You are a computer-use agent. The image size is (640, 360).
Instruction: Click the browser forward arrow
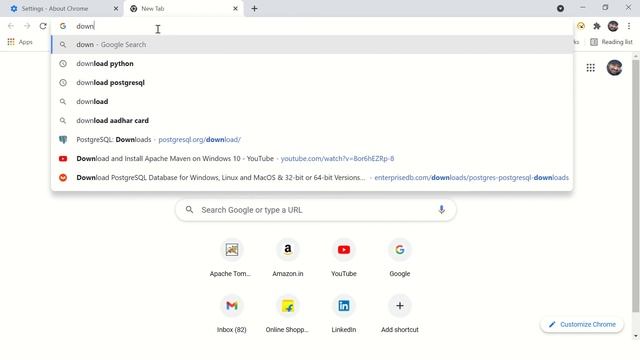pos(27,26)
